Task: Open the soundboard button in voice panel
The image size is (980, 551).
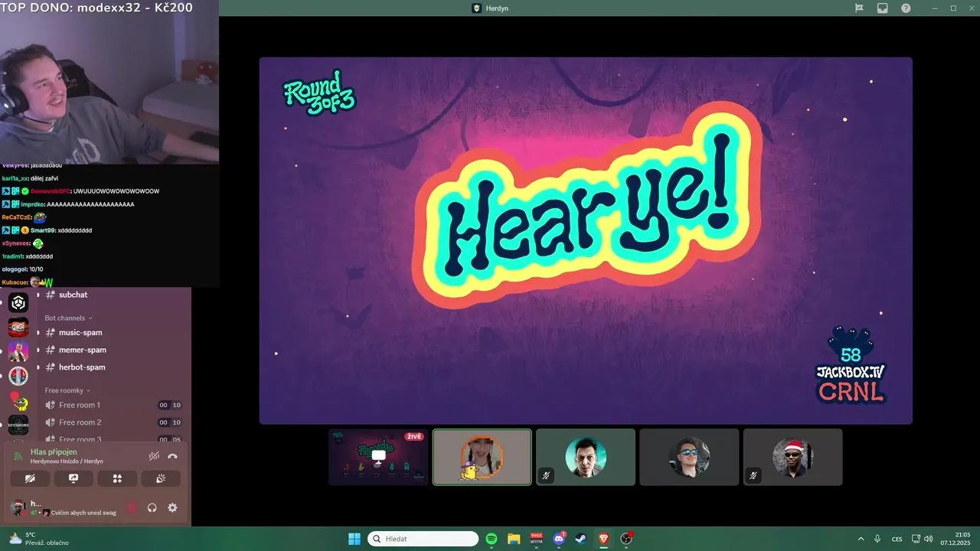Action: tap(161, 478)
